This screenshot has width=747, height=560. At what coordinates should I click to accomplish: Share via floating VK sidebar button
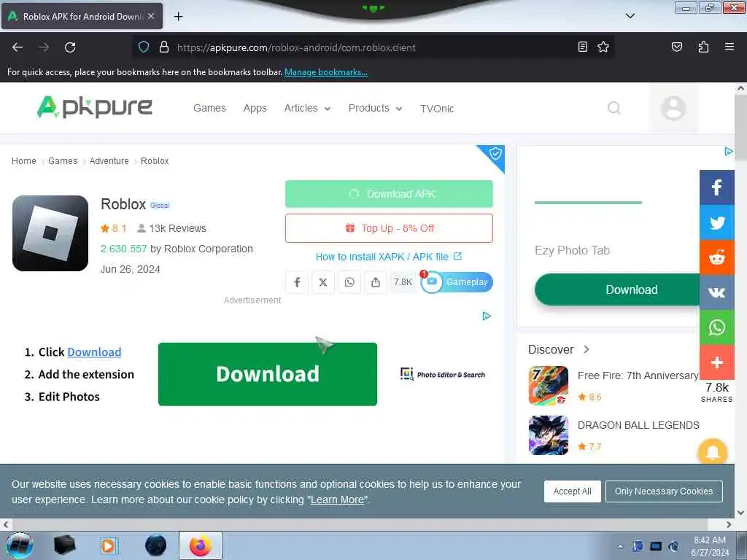pos(716,292)
